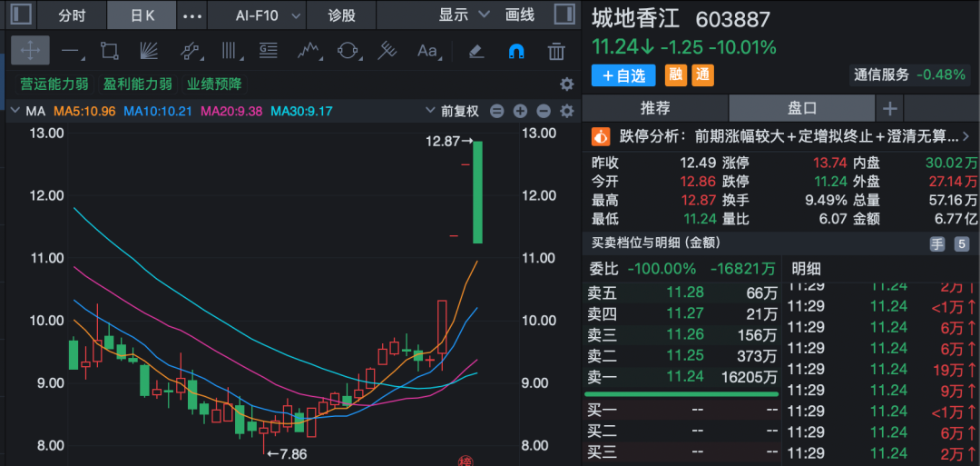Toggle the 手 unit display button
The width and height of the screenshot is (980, 466).
pos(936,244)
